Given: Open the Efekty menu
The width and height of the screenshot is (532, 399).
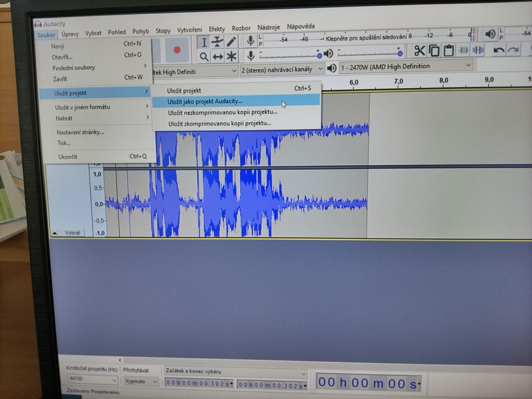Looking at the screenshot, I should click(217, 29).
